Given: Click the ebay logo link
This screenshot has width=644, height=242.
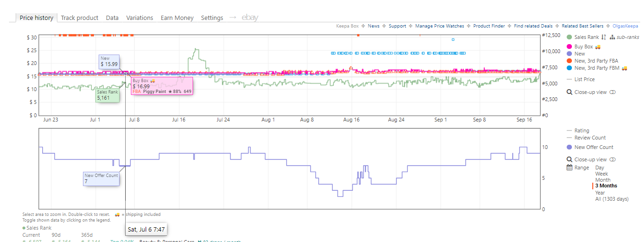Looking at the screenshot, I should point(250,18).
